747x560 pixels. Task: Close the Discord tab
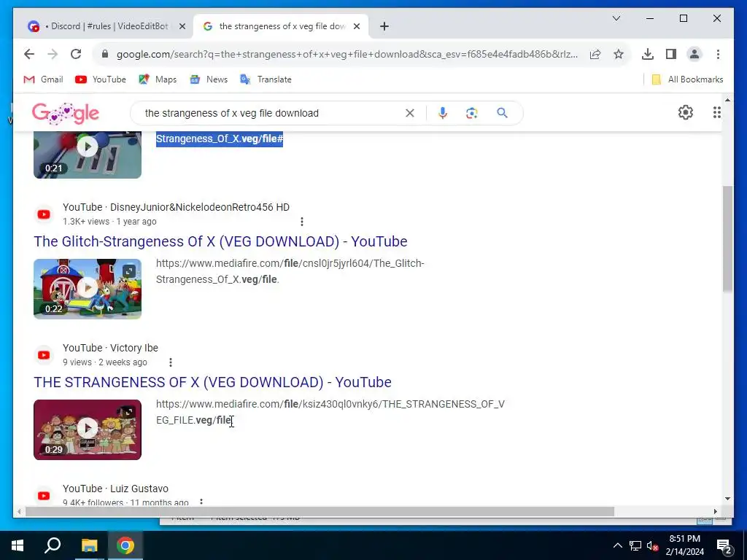point(182,27)
